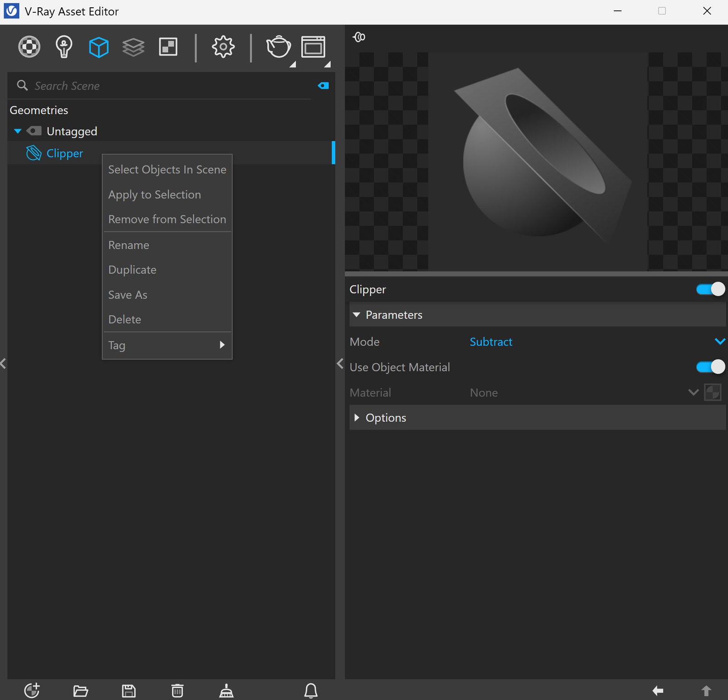Click the Purge unused assets broom icon
The height and width of the screenshot is (700, 728).
click(x=226, y=690)
